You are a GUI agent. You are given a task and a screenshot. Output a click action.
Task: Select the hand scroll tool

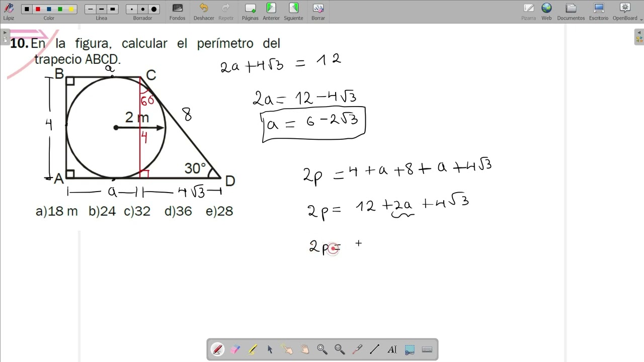[x=305, y=349]
